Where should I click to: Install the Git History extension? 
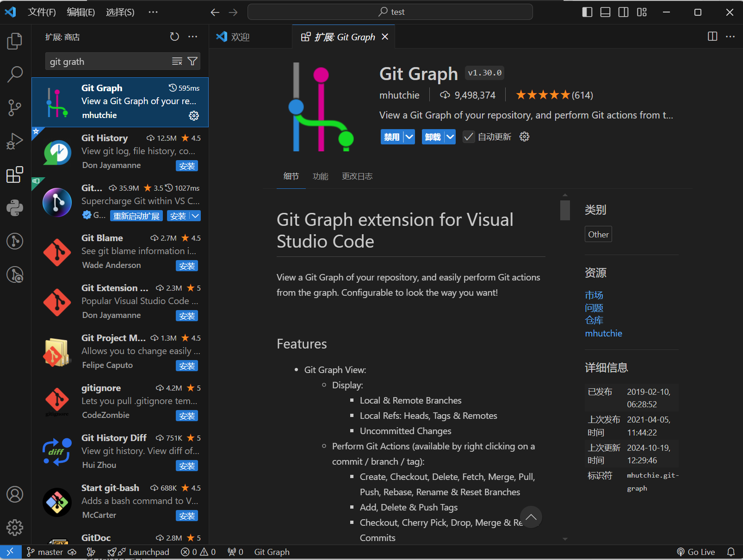tap(187, 166)
